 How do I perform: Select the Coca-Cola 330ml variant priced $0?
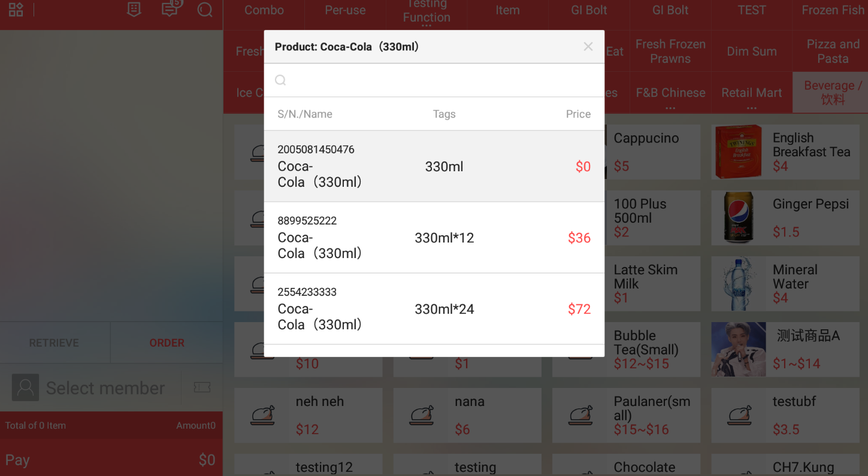[x=434, y=166]
